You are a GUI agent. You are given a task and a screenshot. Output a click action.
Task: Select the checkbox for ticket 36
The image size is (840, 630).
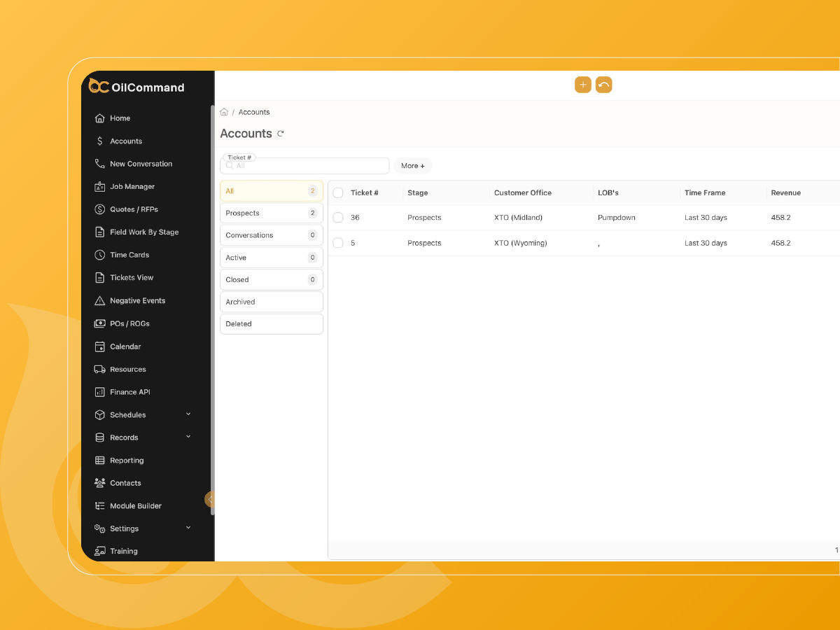tap(338, 218)
